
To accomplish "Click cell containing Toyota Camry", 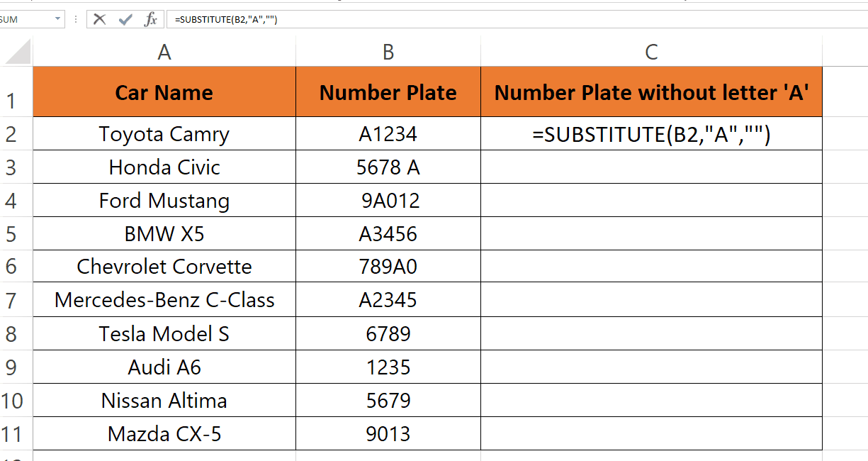I will (x=164, y=134).
